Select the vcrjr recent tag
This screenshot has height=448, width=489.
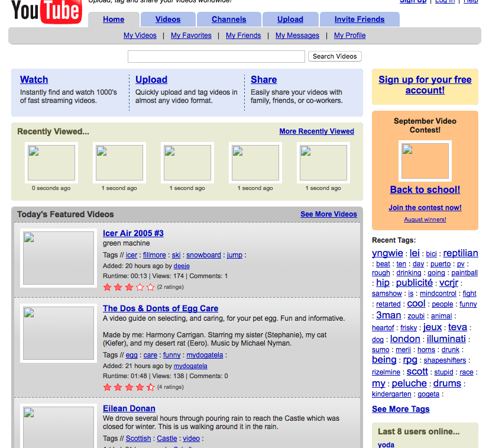(448, 282)
